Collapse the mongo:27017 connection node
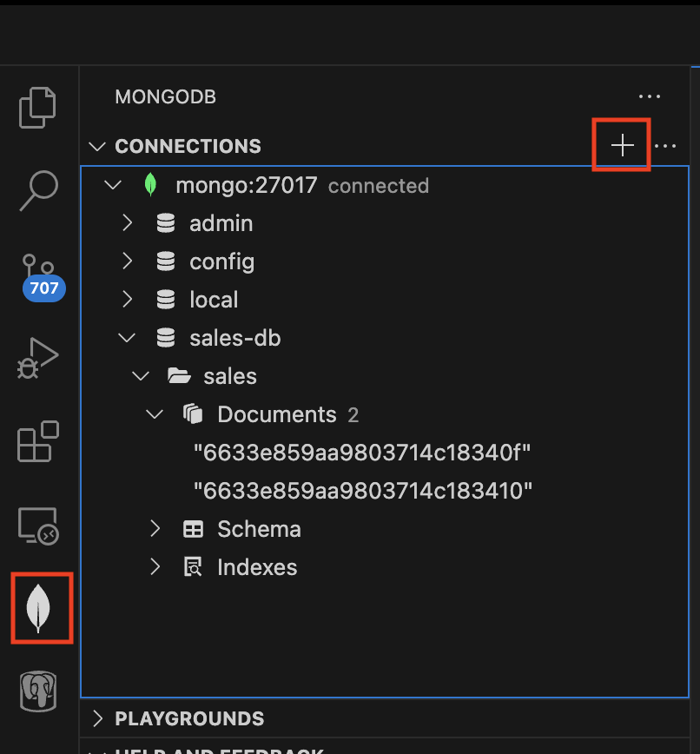This screenshot has height=754, width=700. [x=113, y=185]
